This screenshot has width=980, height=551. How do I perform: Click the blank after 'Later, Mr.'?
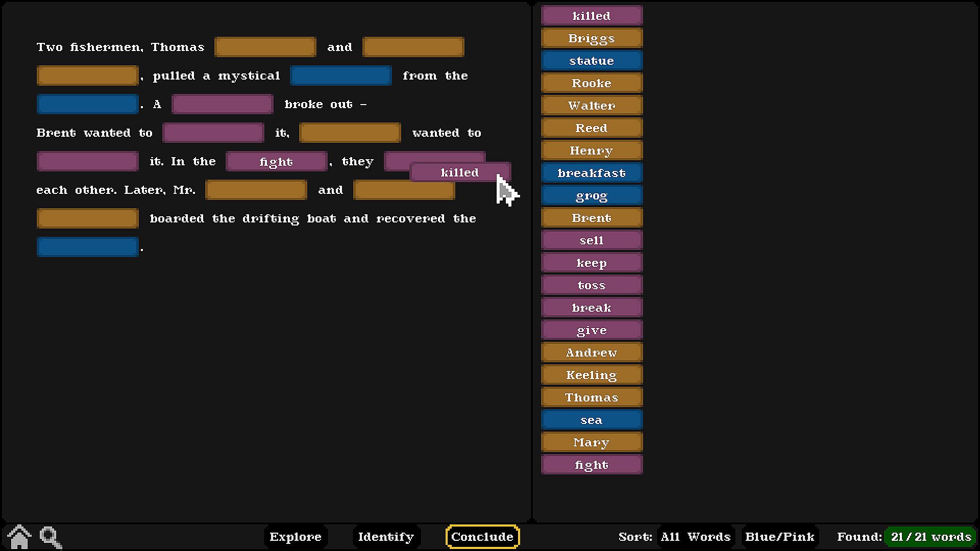coord(256,190)
